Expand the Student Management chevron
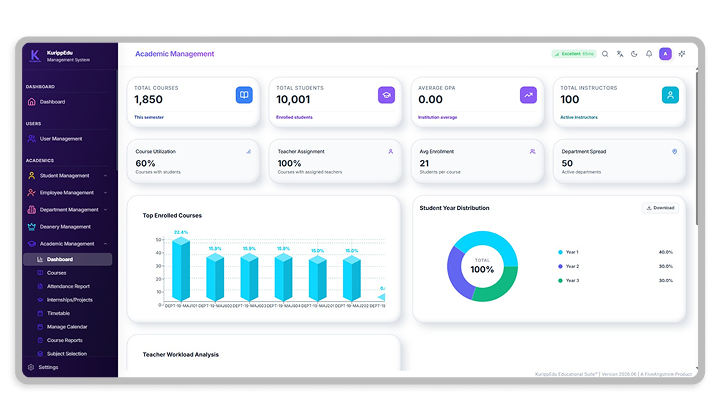Screen dimensions: 721x420 click(x=105, y=176)
